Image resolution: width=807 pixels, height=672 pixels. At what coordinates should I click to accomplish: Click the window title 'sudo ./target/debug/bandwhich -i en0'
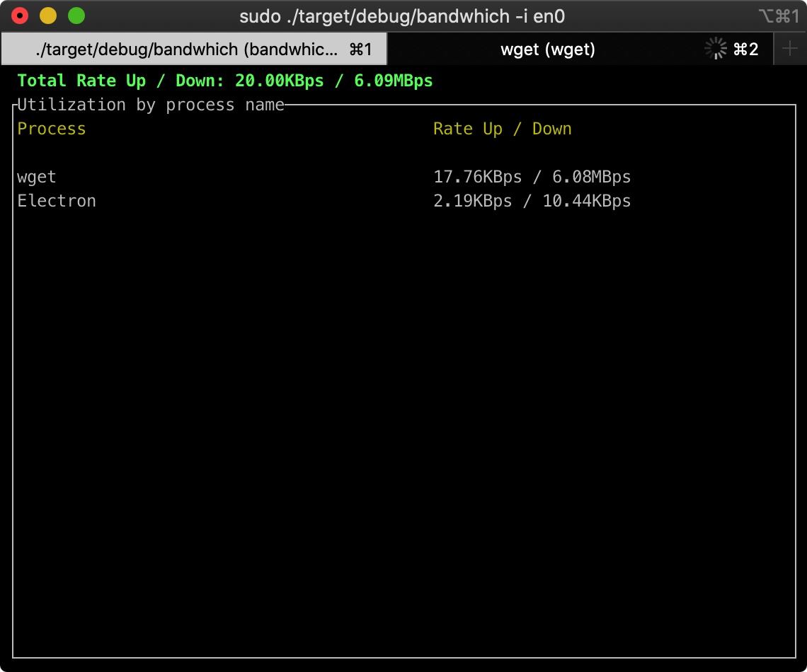click(x=402, y=16)
